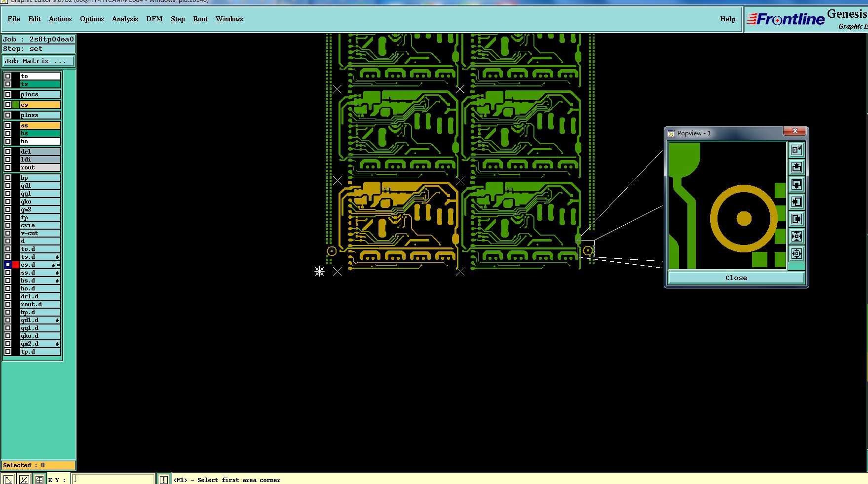Viewport: 868px width, 484px height.
Task: Click the Selected : 0 status field
Action: (x=38, y=465)
